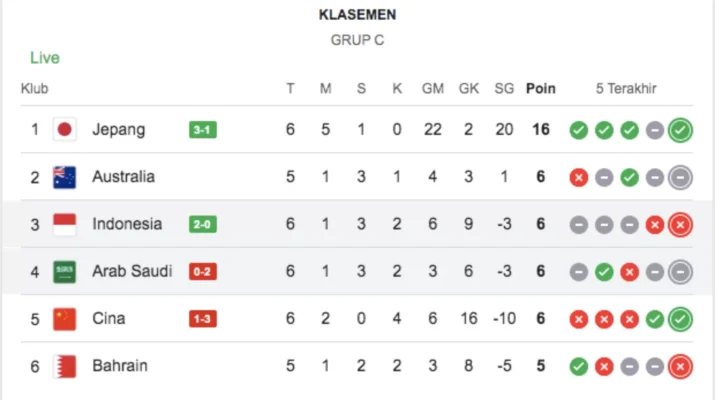Click Jepang's latest win result icon

tap(681, 129)
